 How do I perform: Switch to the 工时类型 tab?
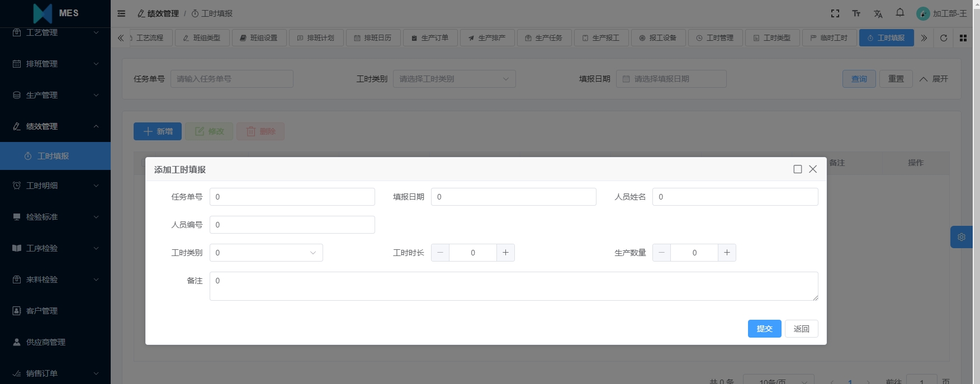point(773,38)
